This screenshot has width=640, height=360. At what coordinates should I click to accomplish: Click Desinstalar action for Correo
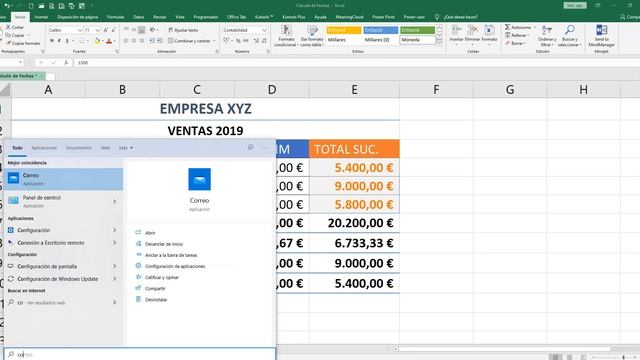pyautogui.click(x=156, y=300)
